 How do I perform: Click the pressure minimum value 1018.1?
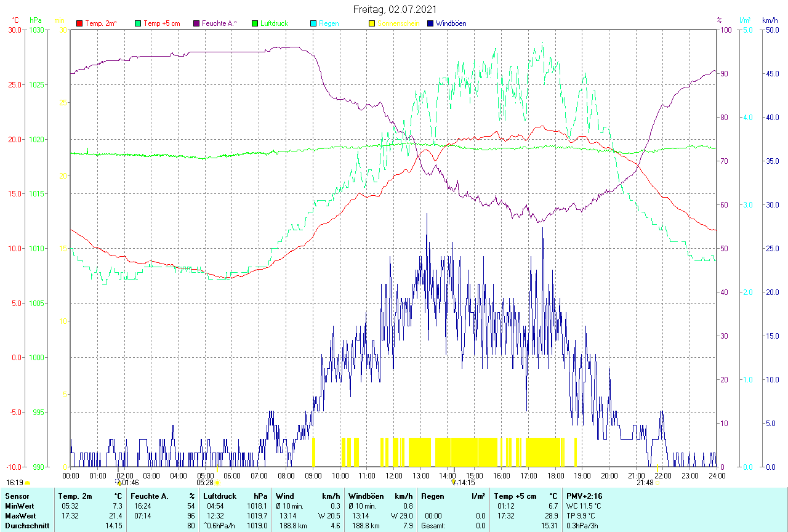tap(257, 506)
